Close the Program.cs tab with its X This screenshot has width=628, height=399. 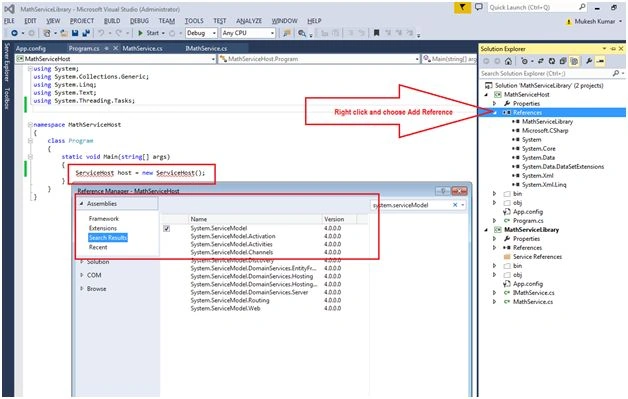[x=115, y=48]
